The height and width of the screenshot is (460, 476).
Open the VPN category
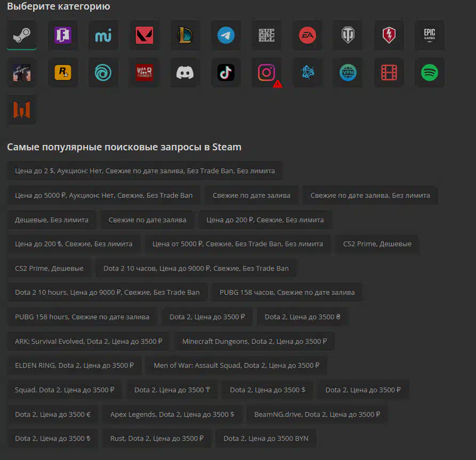[348, 72]
